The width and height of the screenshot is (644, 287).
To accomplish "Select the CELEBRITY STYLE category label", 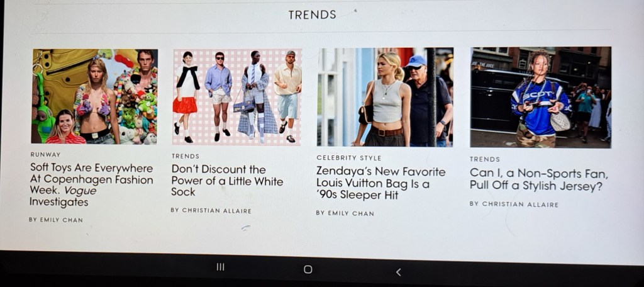I will tap(348, 158).
